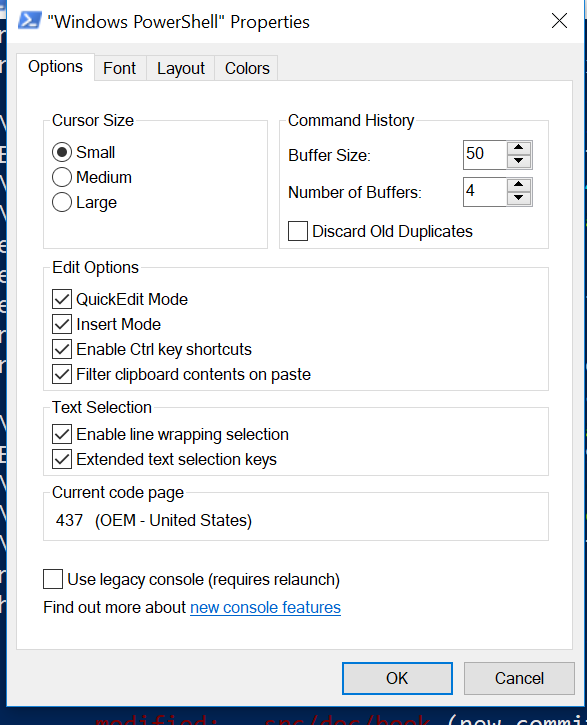This screenshot has height=725, width=587.
Task: Open the Layout tab
Action: tap(181, 68)
